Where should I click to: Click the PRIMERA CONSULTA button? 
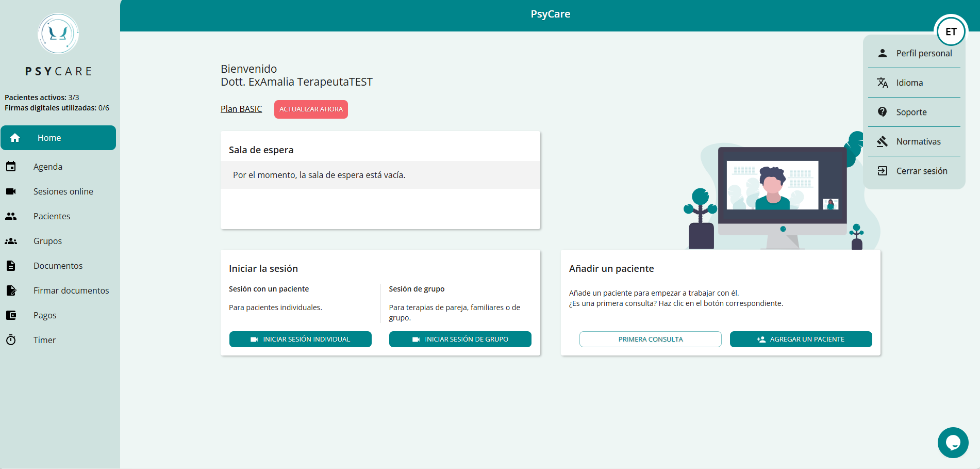[651, 339]
